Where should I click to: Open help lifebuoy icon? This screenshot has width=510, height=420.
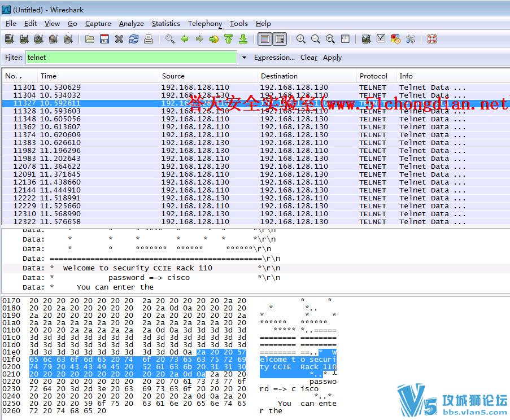432,39
